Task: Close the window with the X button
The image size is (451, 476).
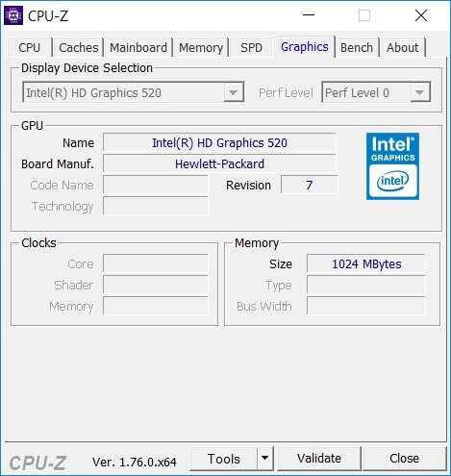Action: click(421, 15)
